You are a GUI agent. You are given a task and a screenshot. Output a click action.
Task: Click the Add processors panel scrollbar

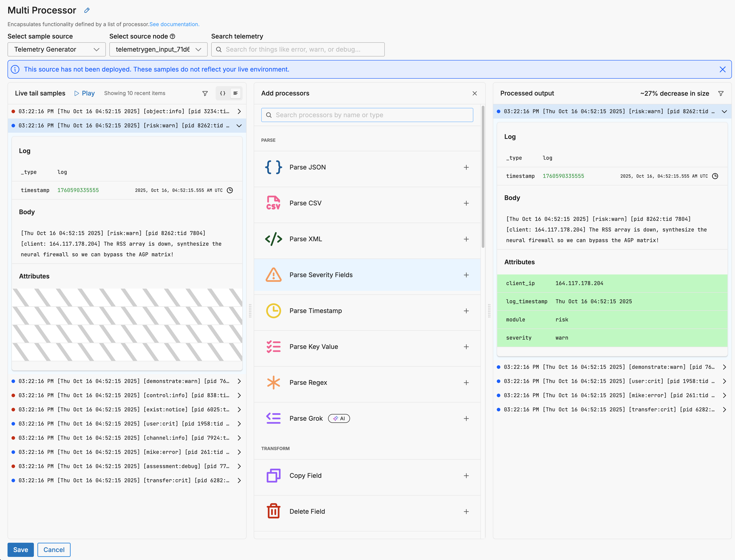tap(483, 177)
